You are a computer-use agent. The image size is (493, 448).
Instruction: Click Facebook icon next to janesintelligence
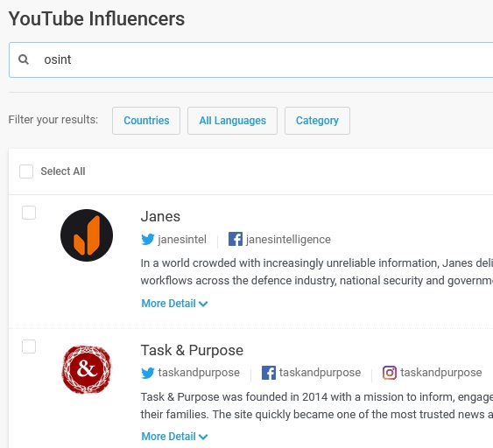click(236, 239)
